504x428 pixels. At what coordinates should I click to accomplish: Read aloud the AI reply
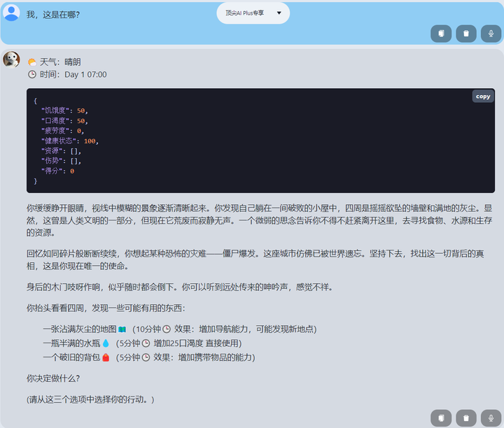tap(491, 418)
